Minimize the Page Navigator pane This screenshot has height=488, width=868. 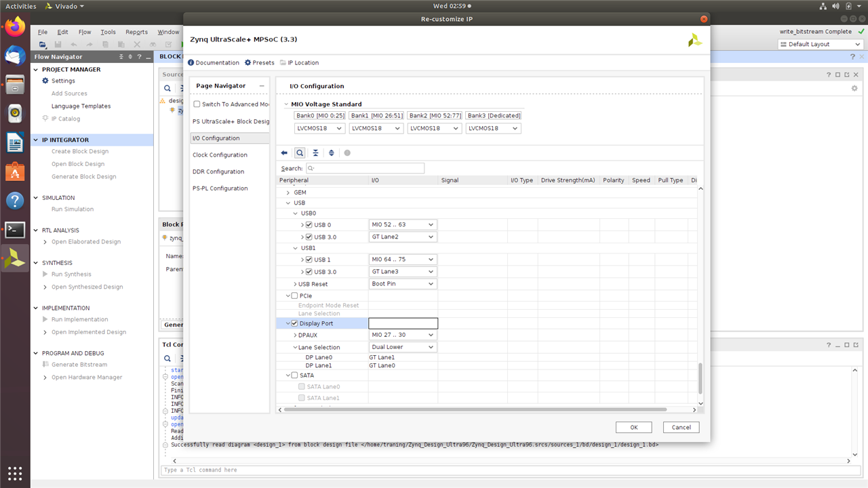click(x=262, y=86)
